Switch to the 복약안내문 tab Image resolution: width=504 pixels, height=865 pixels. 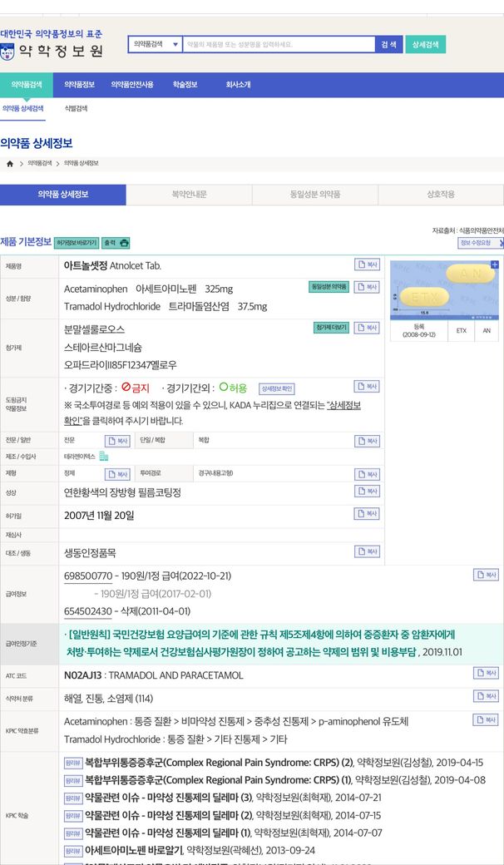pyautogui.click(x=189, y=195)
